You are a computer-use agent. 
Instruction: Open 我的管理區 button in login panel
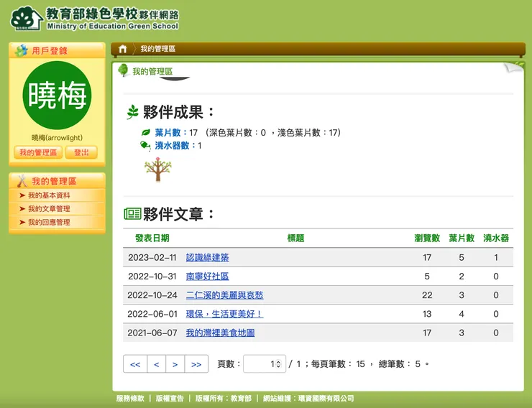pyautogui.click(x=38, y=152)
